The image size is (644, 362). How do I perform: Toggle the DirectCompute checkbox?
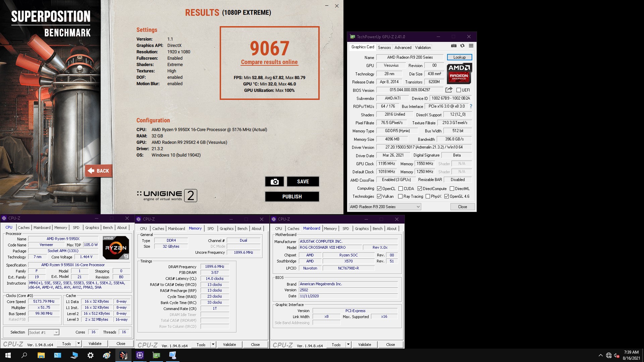coord(420,189)
